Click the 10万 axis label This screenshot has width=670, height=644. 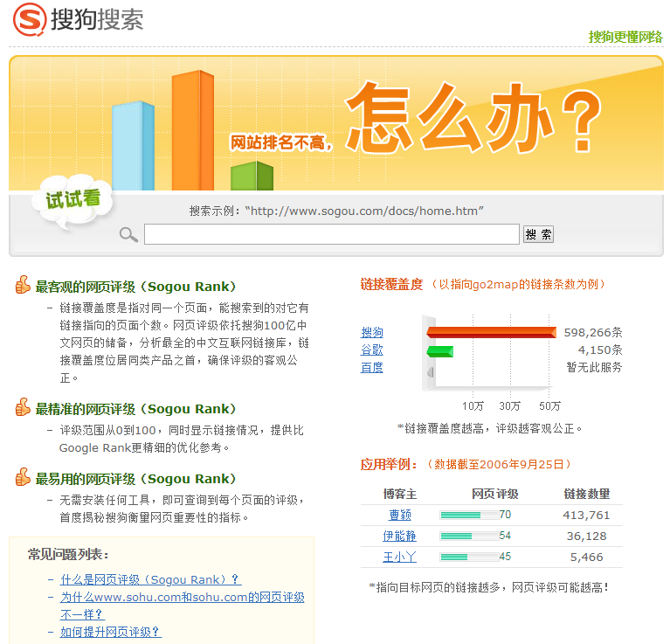(473, 406)
